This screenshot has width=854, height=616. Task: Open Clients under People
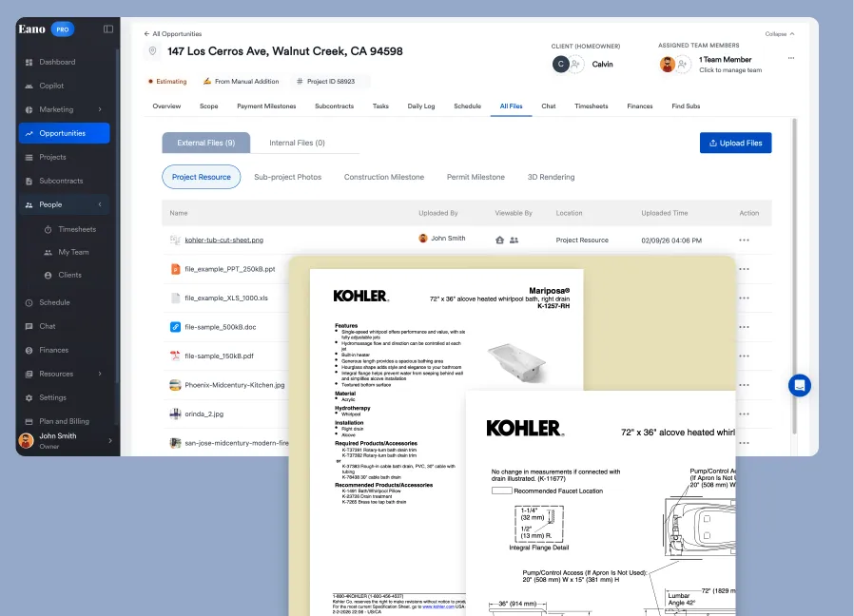point(69,275)
